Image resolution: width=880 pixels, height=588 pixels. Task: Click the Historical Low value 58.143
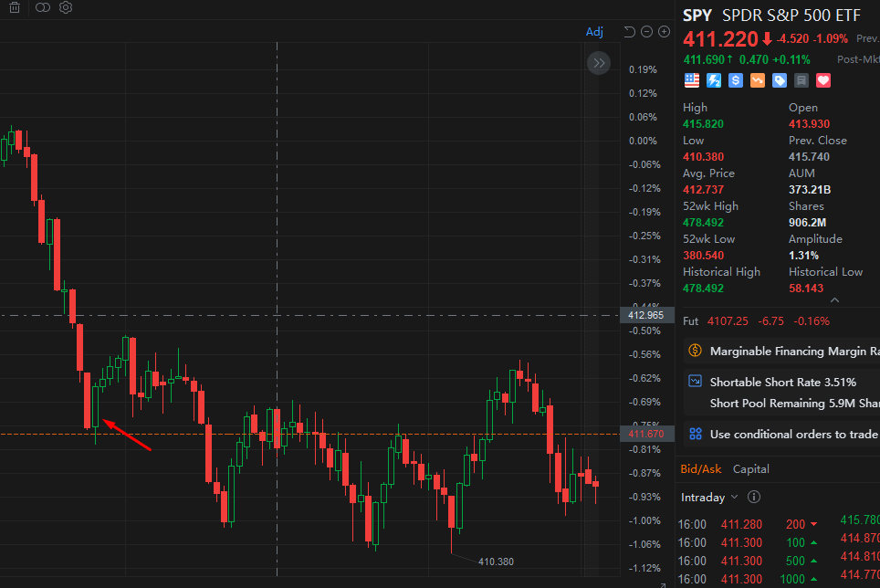pyautogui.click(x=806, y=289)
